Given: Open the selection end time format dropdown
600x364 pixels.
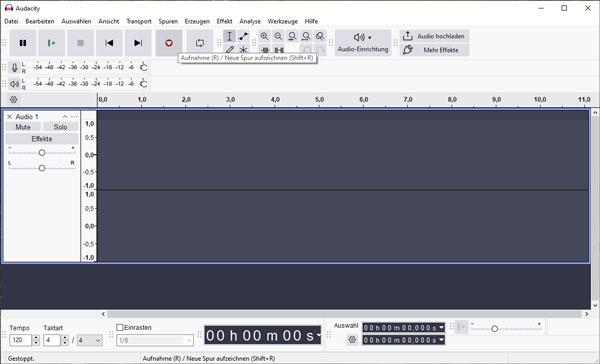Looking at the screenshot, I should pyautogui.click(x=442, y=340).
